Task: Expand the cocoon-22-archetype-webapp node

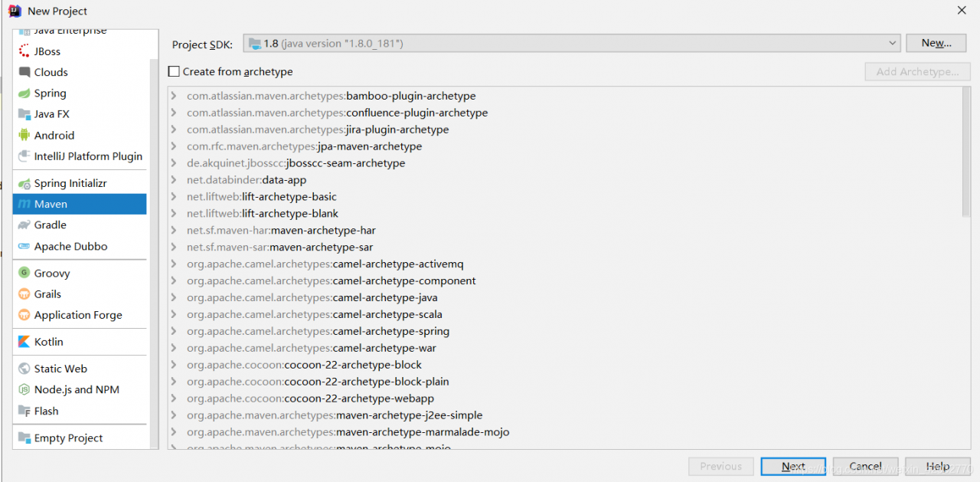Action: pos(175,398)
